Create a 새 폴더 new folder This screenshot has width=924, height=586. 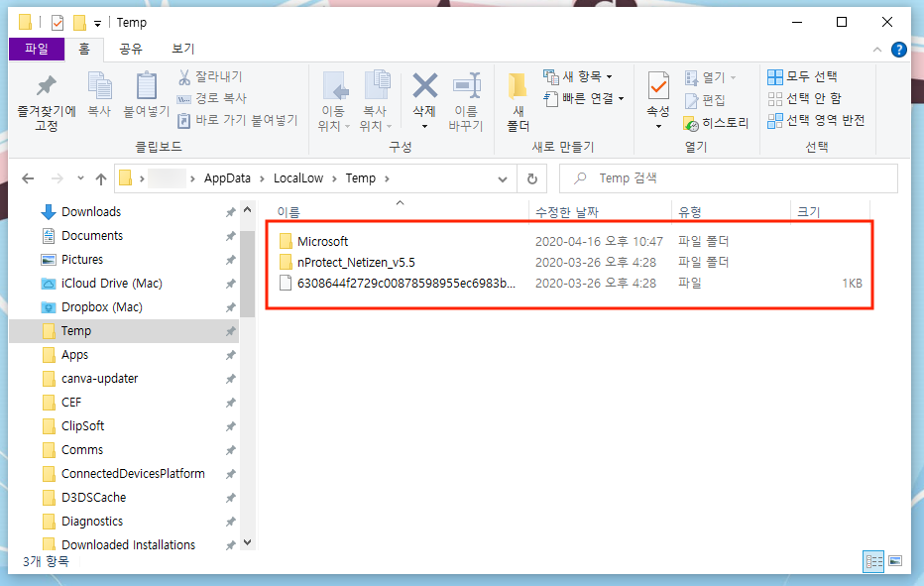click(518, 101)
